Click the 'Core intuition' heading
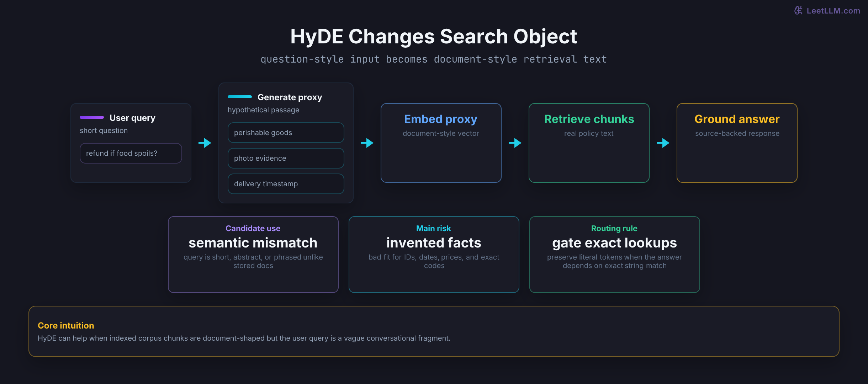868x384 pixels. point(66,325)
